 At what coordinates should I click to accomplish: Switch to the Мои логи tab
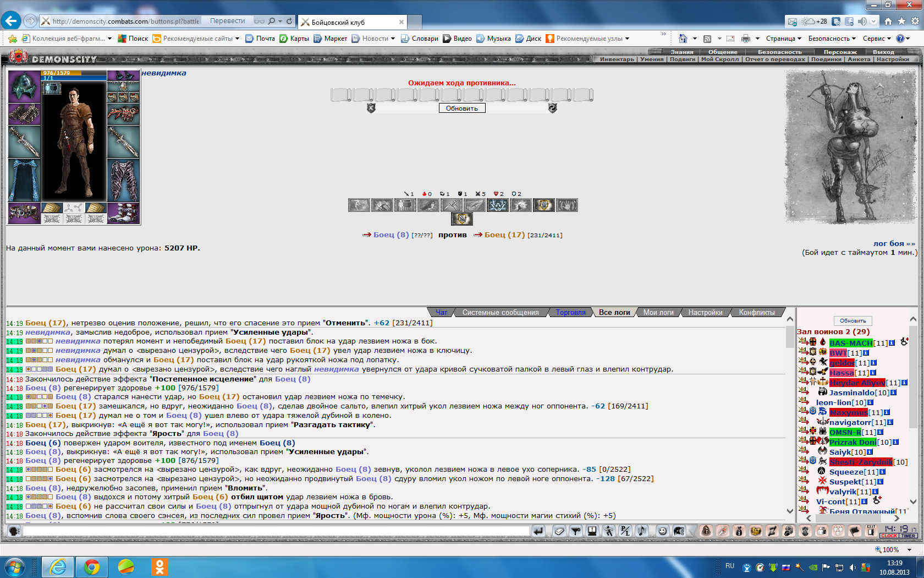[x=658, y=313]
